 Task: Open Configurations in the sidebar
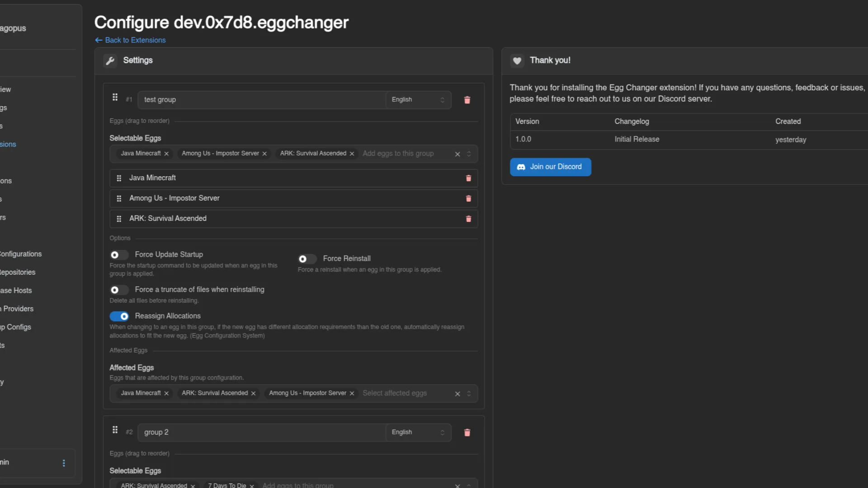pos(21,254)
